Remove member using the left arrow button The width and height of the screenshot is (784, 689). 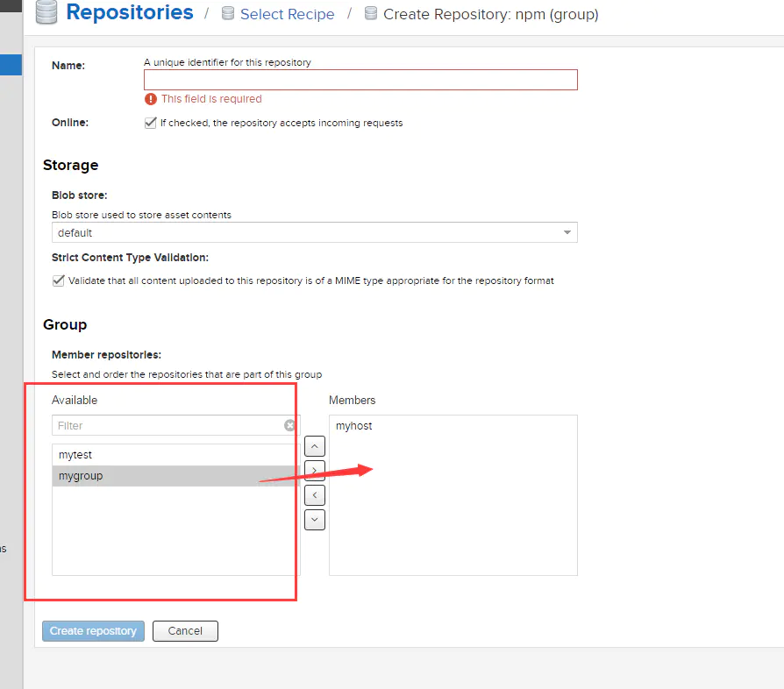[314, 495]
